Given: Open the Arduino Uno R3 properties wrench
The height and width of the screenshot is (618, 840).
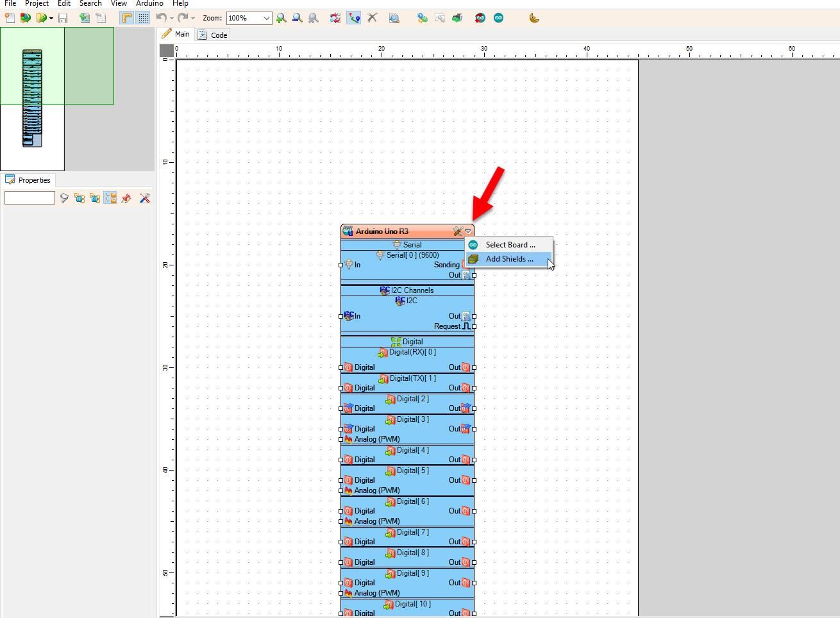Looking at the screenshot, I should click(x=458, y=231).
